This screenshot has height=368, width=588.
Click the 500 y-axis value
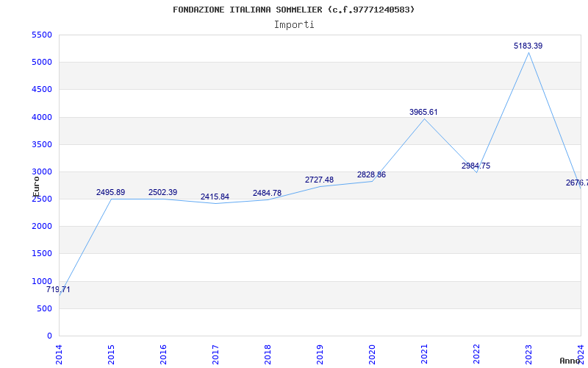point(45,308)
